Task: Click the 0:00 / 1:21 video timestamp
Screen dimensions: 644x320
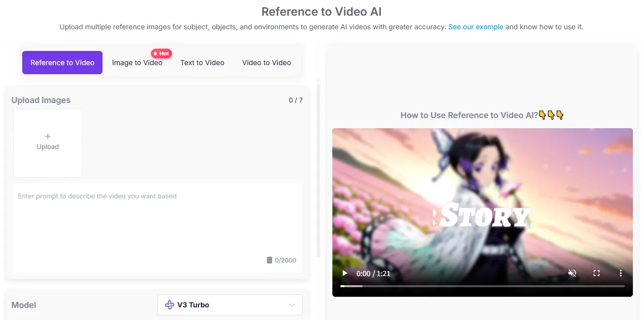Action: (x=373, y=273)
